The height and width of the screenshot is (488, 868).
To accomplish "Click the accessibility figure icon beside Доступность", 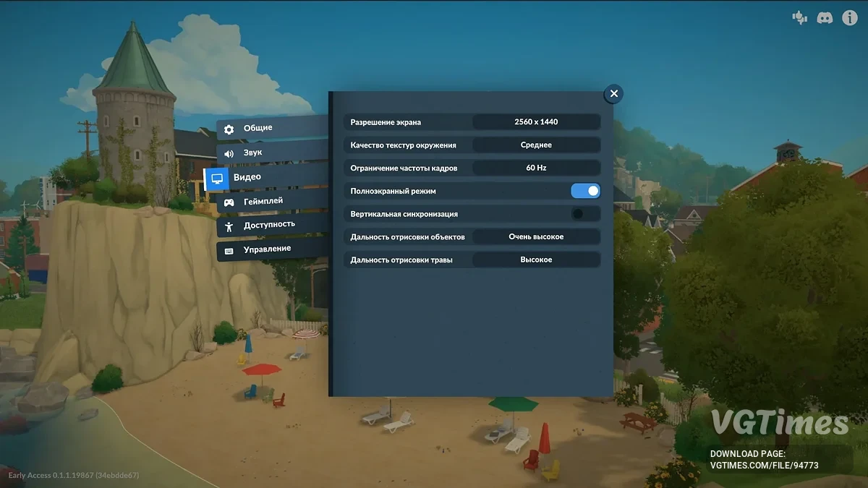I will tap(229, 226).
